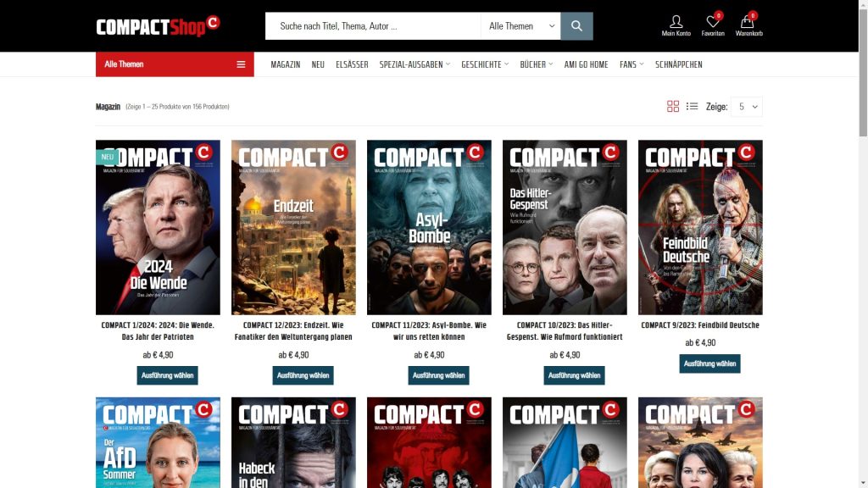Image resolution: width=868 pixels, height=488 pixels.
Task: Expand FANS menu
Action: click(x=632, y=64)
